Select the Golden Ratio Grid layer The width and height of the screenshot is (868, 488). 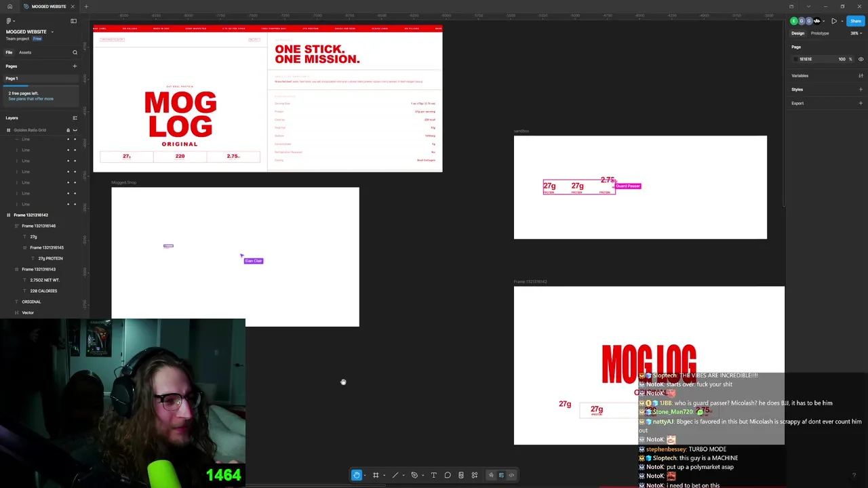point(30,130)
